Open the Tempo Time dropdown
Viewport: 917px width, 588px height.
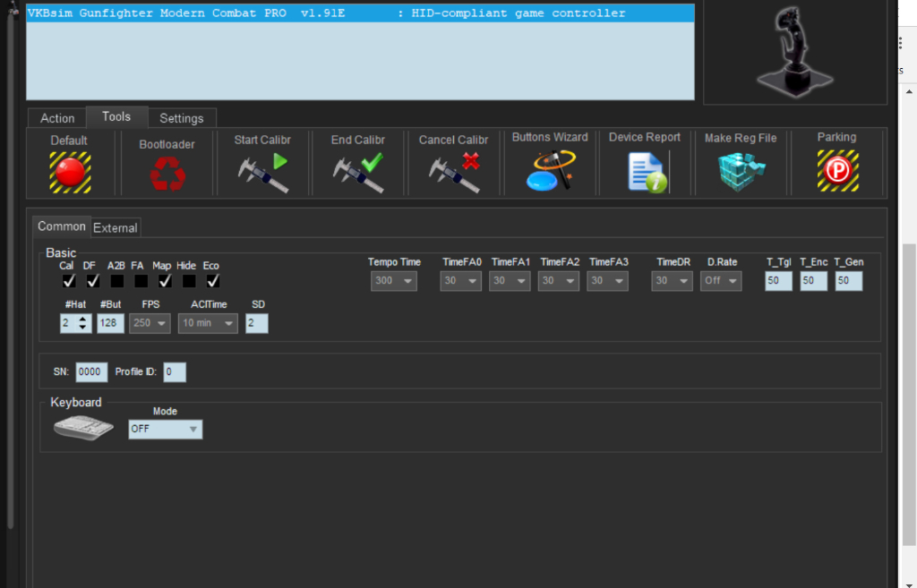click(394, 281)
